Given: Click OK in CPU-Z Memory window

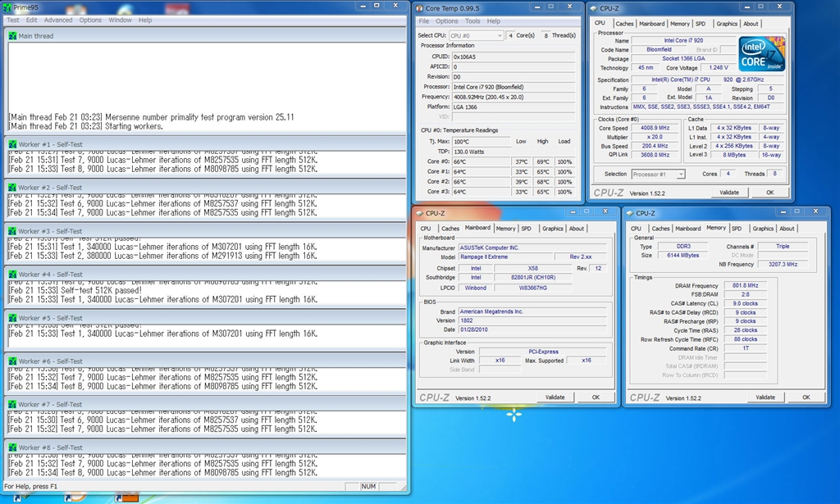Looking at the screenshot, I should click(x=806, y=397).
